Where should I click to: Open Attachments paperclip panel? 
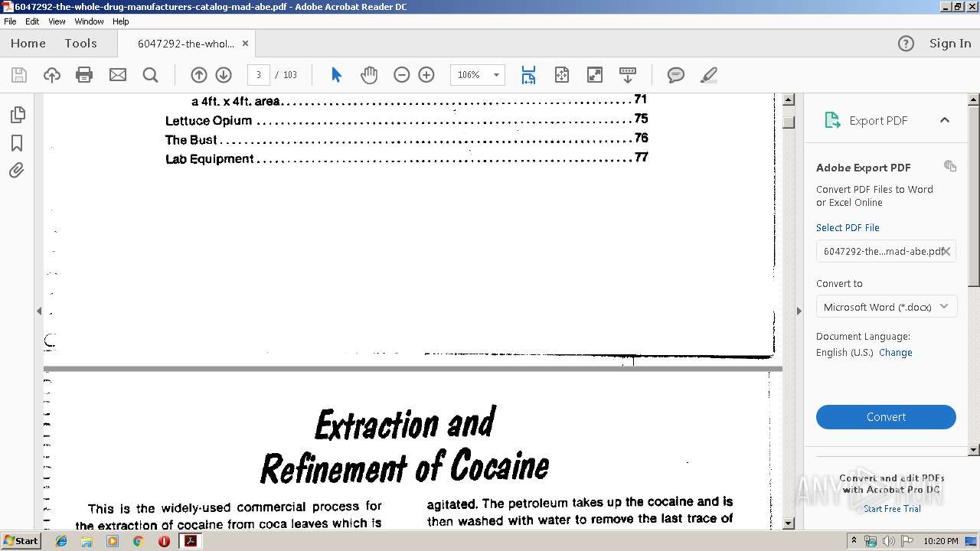click(17, 171)
